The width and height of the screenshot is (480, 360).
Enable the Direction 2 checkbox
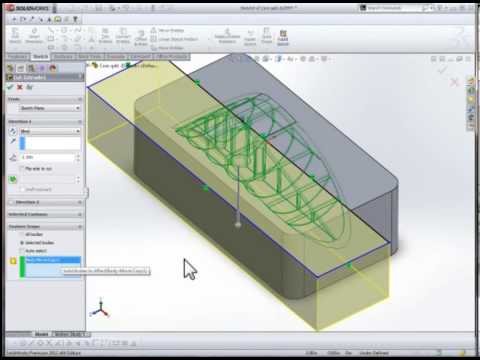(x=11, y=202)
